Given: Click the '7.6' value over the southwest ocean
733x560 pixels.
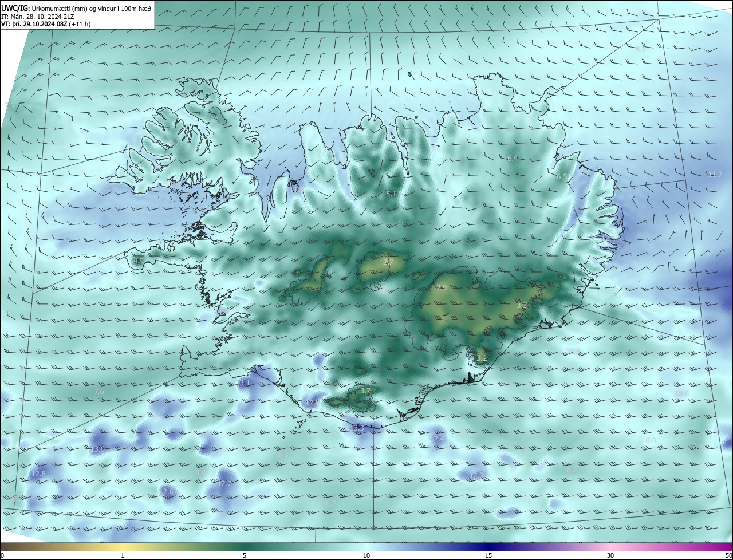Looking at the screenshot, I should (99, 391).
